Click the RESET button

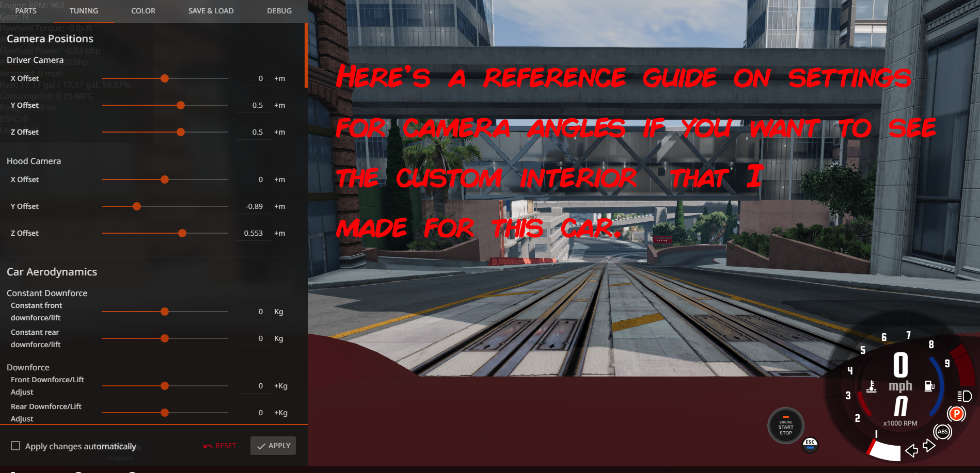(x=220, y=446)
